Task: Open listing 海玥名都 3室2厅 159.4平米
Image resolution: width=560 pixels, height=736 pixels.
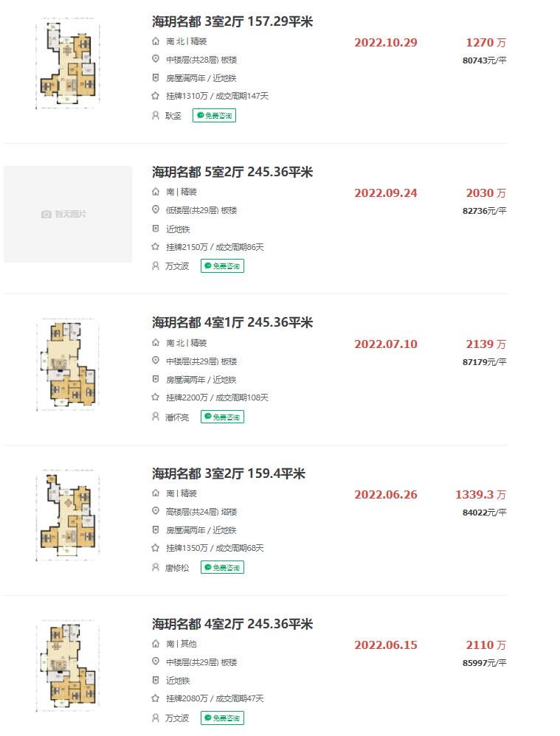Action: pos(228,473)
